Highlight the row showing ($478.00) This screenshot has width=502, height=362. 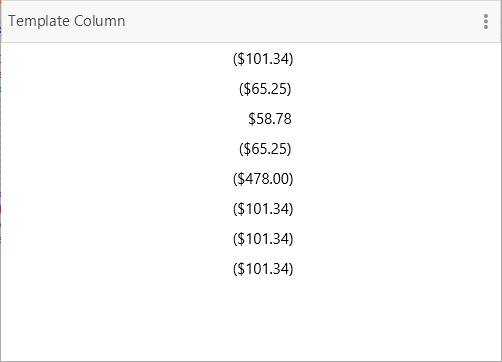[251, 179]
